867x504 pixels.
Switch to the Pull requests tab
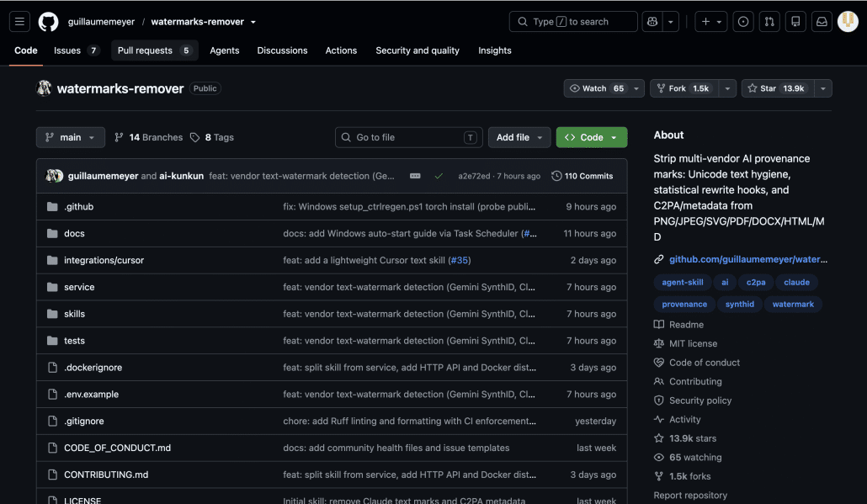click(154, 50)
